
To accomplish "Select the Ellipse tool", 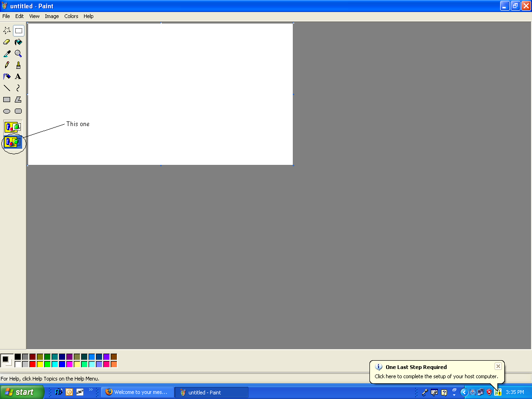I will click(6, 111).
